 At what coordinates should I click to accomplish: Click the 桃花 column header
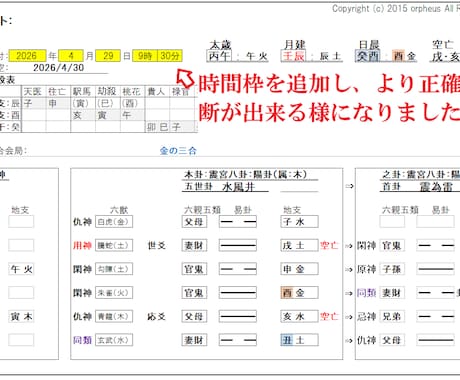(132, 92)
